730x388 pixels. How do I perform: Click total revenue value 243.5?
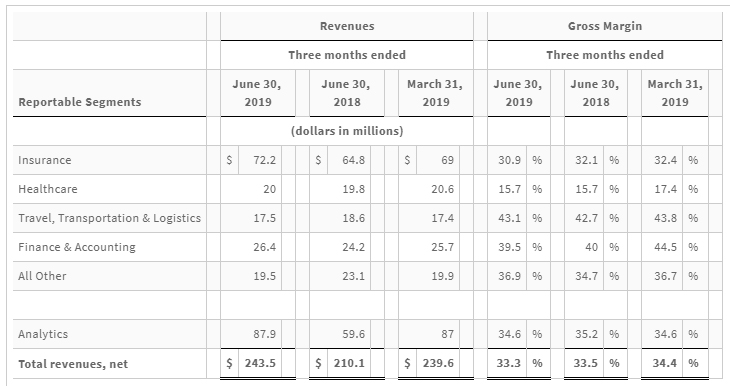pos(260,363)
